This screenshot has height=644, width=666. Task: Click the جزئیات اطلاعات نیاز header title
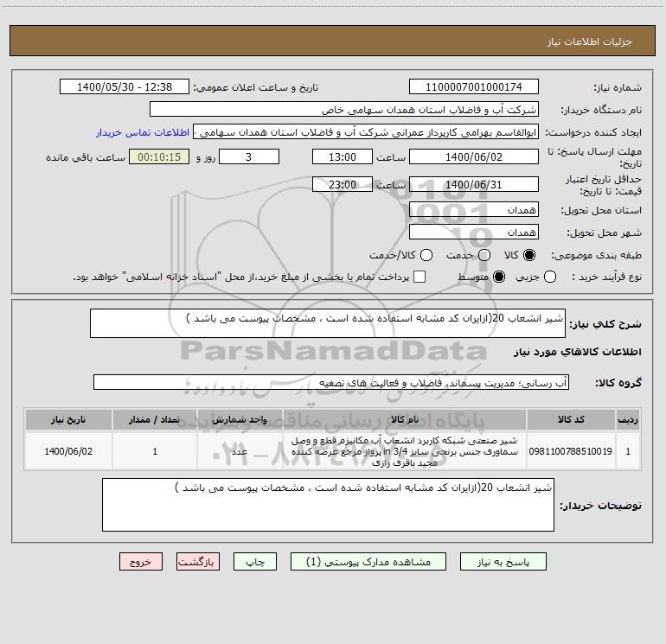[590, 41]
